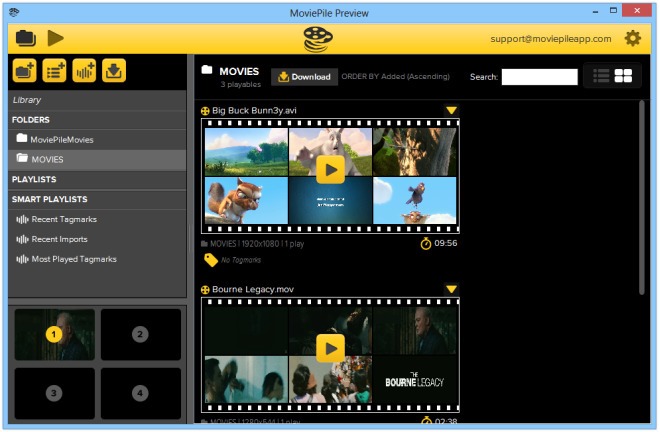Select the SMART PLAYLISTS section header
660x432 pixels.
49,199
